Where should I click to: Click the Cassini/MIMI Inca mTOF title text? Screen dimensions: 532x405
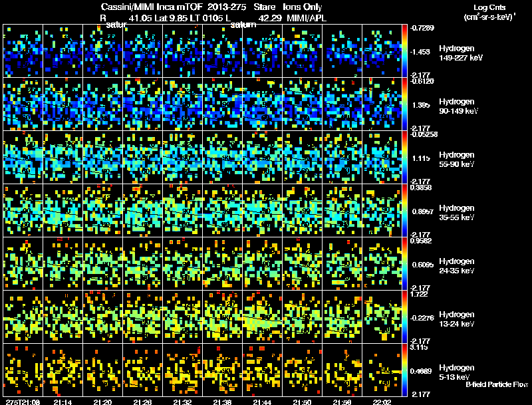click(x=152, y=7)
